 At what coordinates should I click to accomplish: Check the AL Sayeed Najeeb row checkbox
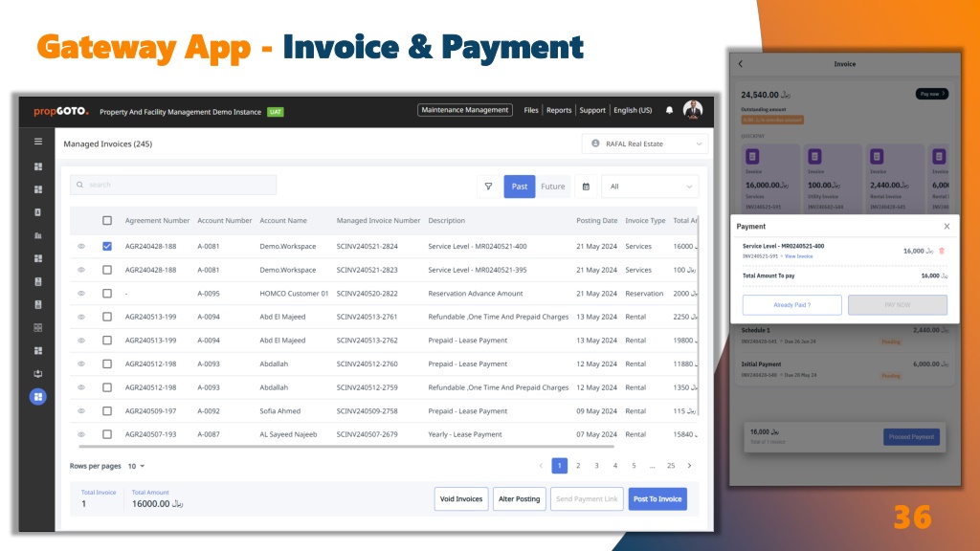click(x=107, y=434)
